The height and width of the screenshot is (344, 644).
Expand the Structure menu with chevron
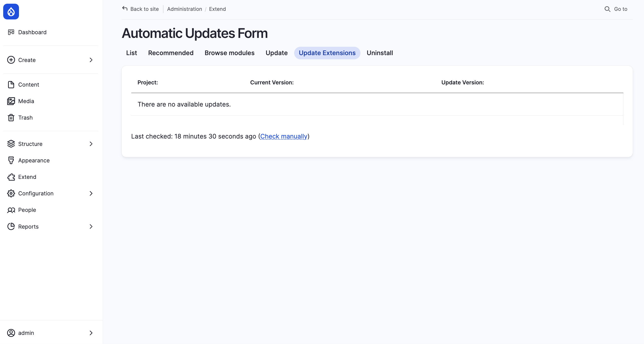tap(90, 144)
